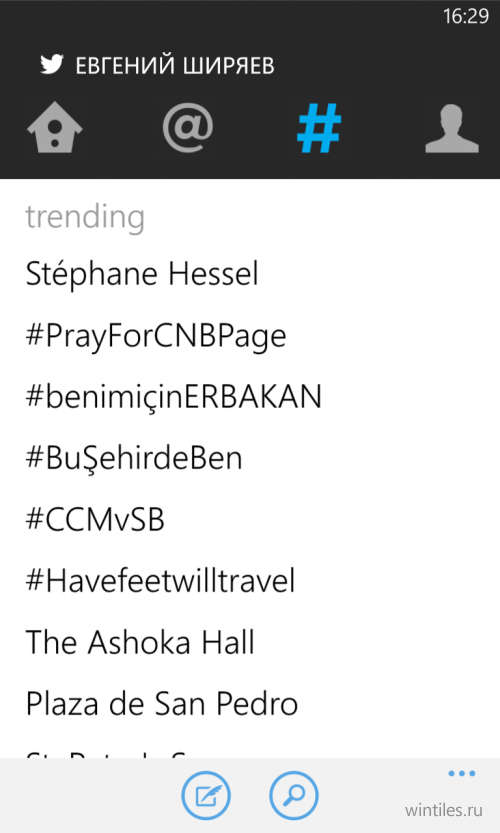Select the hashtag discover tab
The image size is (500, 833).
point(319,128)
